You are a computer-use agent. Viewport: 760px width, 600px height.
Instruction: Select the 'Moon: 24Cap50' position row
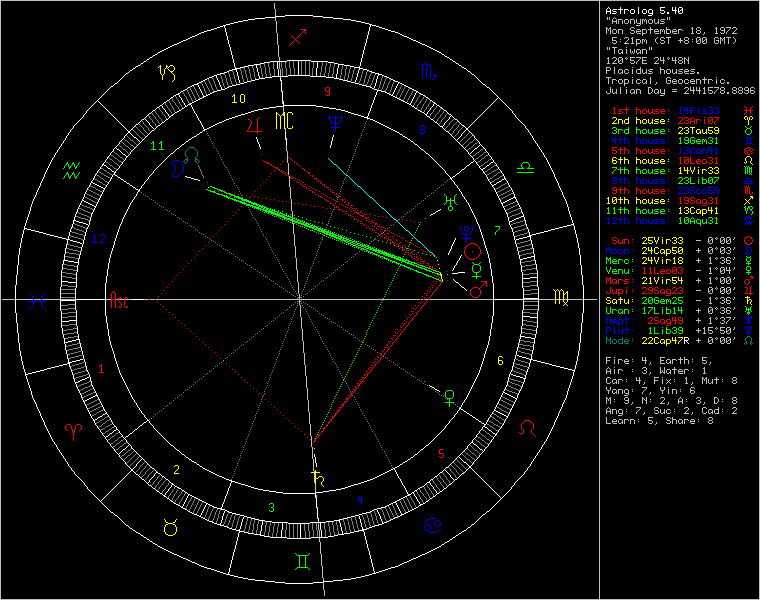680,251
